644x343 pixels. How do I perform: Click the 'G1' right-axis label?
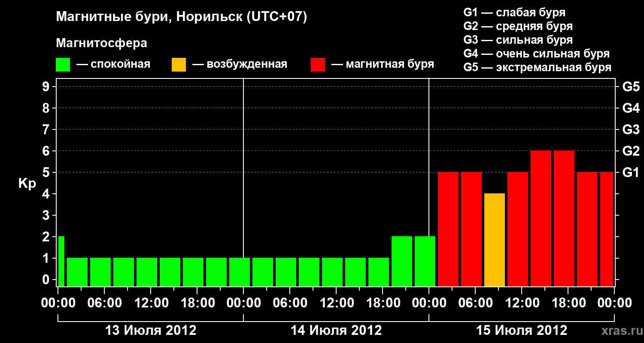point(631,172)
